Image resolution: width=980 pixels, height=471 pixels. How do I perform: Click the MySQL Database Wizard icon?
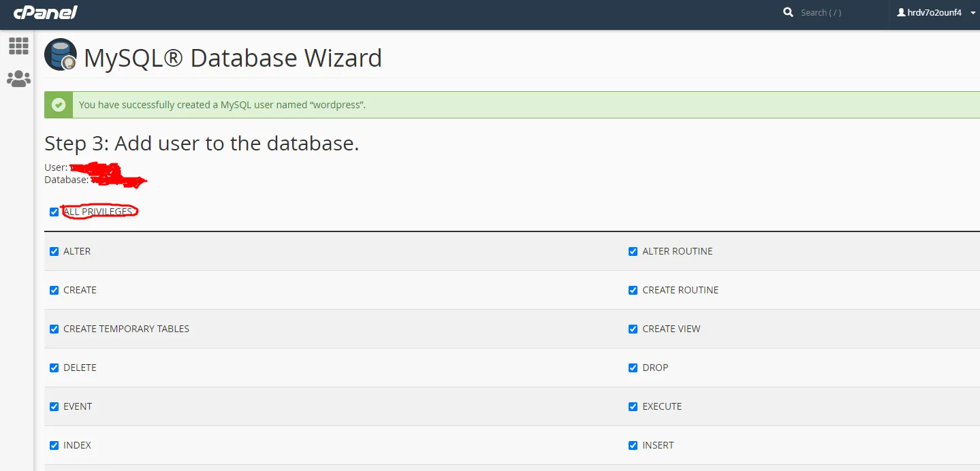pos(61,55)
